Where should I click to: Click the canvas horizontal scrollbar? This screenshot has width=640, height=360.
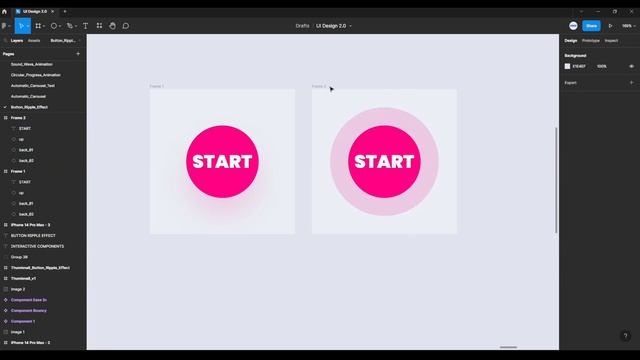pos(508,347)
